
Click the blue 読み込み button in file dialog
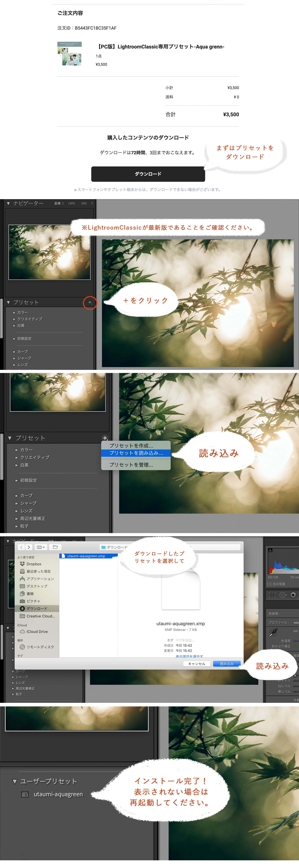pyautogui.click(x=227, y=664)
